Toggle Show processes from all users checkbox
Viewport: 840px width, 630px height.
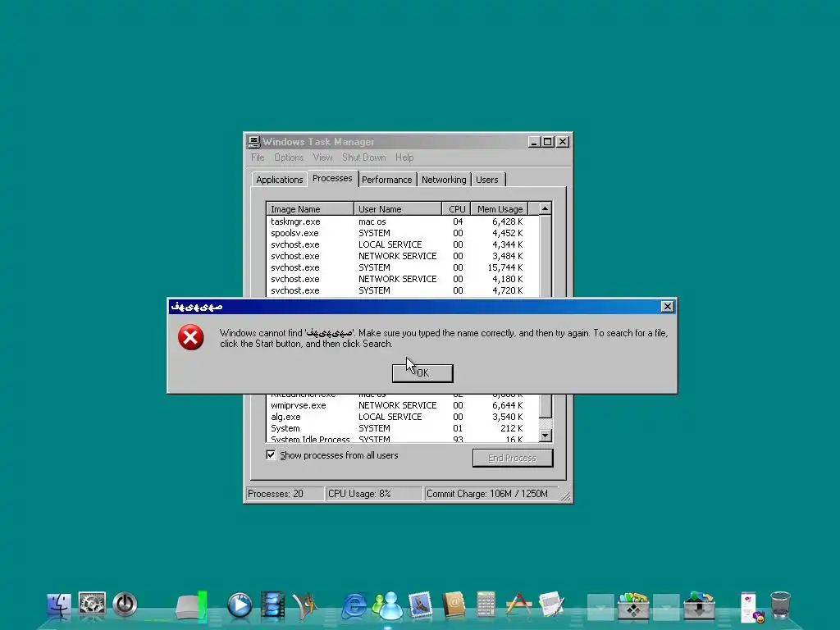[x=271, y=454]
